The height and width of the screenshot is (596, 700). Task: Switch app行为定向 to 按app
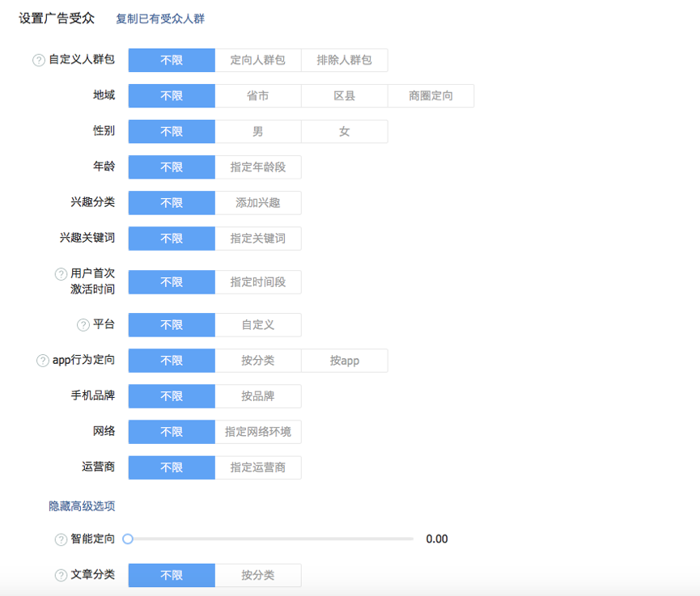[345, 361]
